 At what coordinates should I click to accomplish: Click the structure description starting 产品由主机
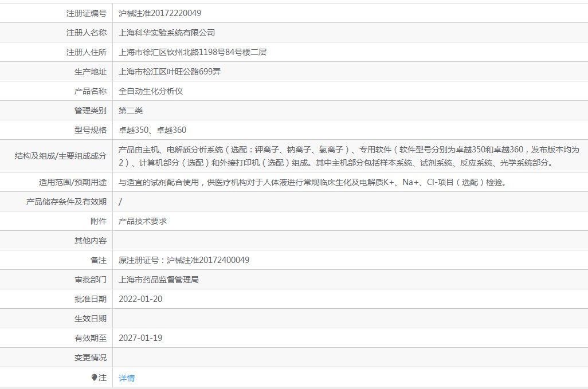[349, 156]
